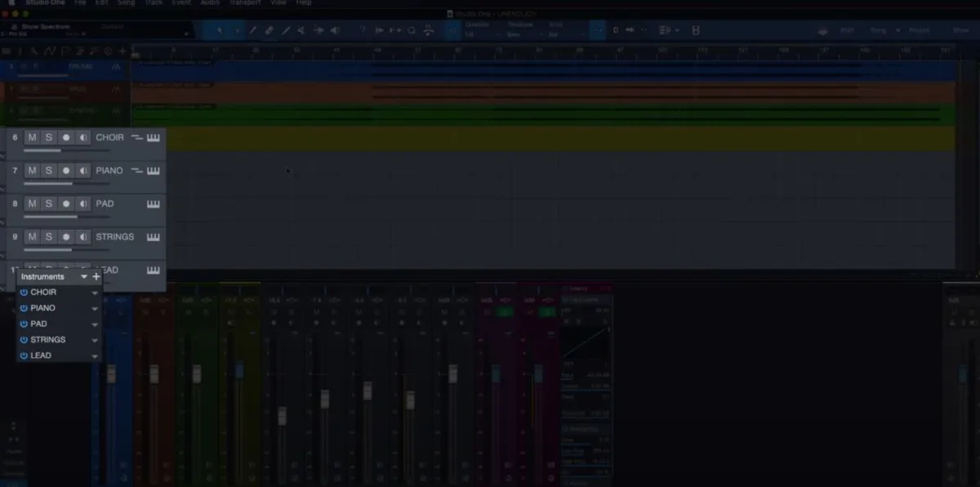Image resolution: width=980 pixels, height=487 pixels.
Task: Arm recording on the PAD track
Action: 66,203
